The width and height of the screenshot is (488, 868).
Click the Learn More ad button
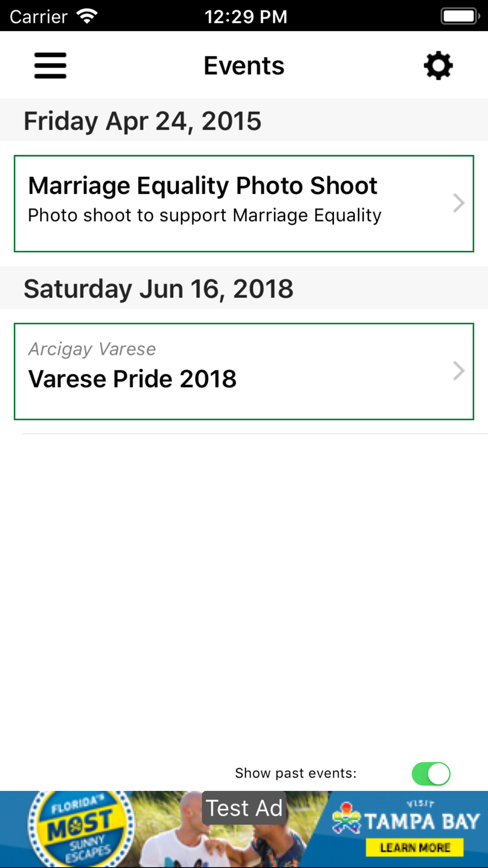click(415, 847)
